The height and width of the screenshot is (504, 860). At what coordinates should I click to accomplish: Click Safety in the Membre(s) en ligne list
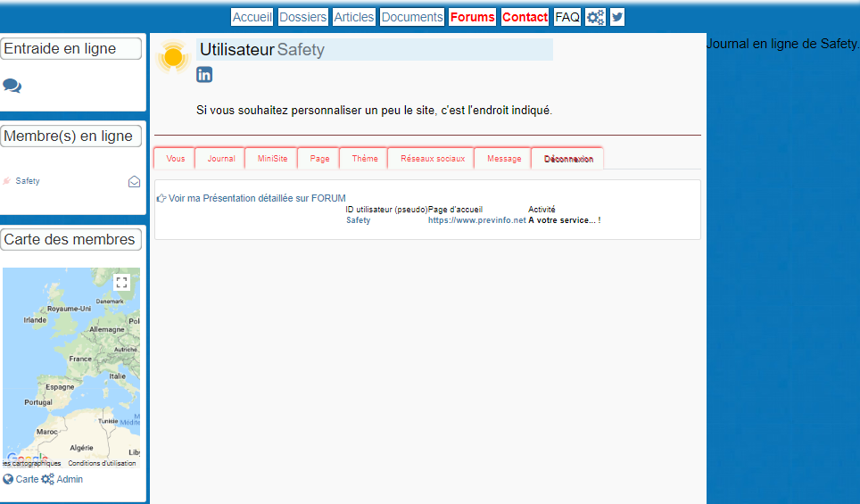tap(28, 181)
